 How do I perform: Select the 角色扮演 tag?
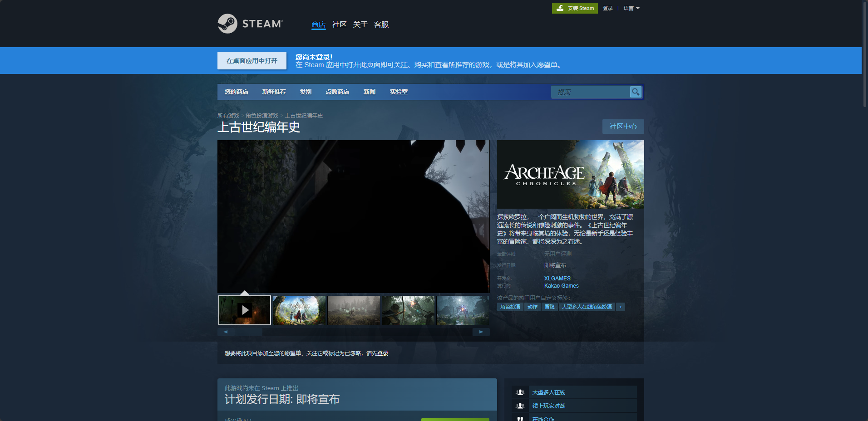[x=510, y=307]
